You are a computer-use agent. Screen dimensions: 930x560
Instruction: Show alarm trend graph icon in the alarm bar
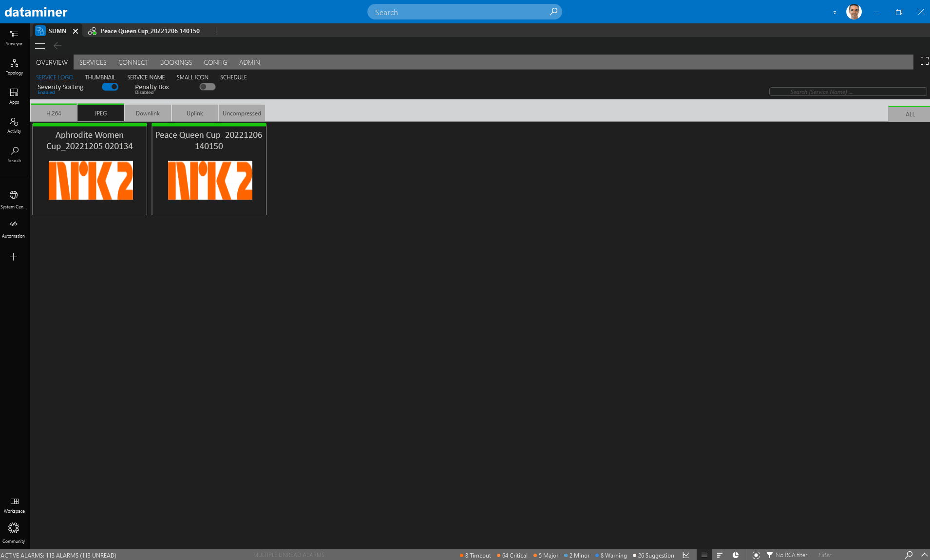[686, 555]
